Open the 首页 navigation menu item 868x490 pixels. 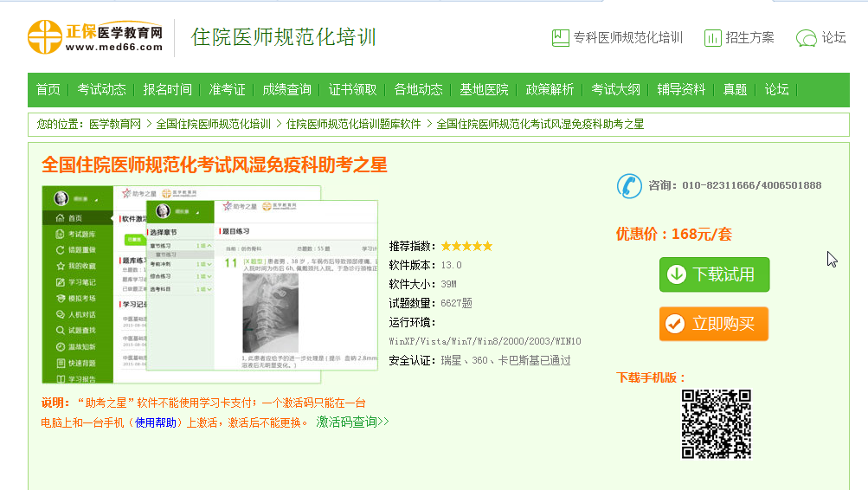[48, 90]
